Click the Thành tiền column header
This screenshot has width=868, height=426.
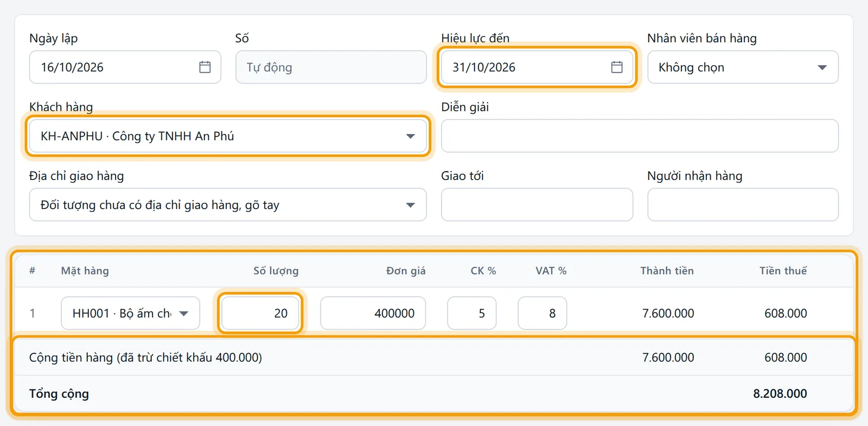(667, 271)
